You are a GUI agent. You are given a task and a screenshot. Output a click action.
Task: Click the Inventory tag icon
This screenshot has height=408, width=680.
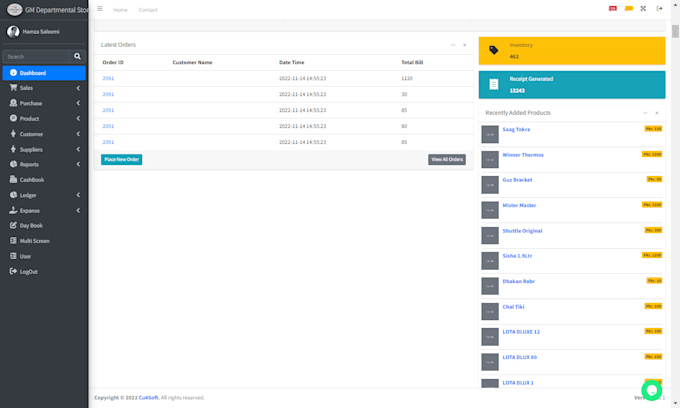click(x=494, y=50)
